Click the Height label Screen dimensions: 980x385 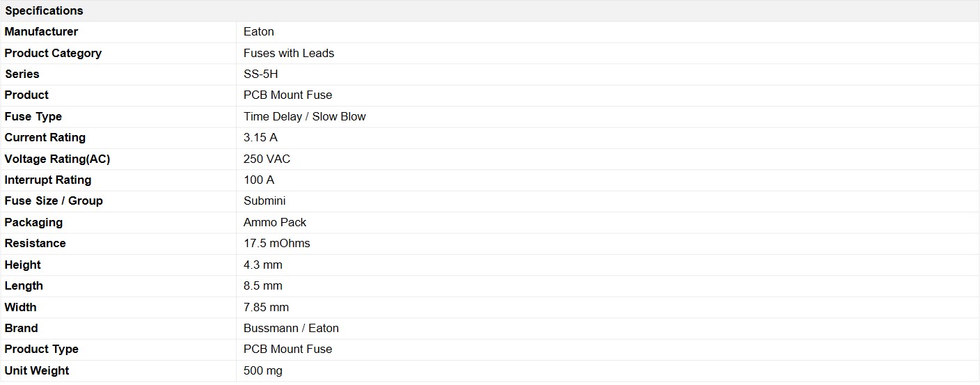click(x=23, y=265)
